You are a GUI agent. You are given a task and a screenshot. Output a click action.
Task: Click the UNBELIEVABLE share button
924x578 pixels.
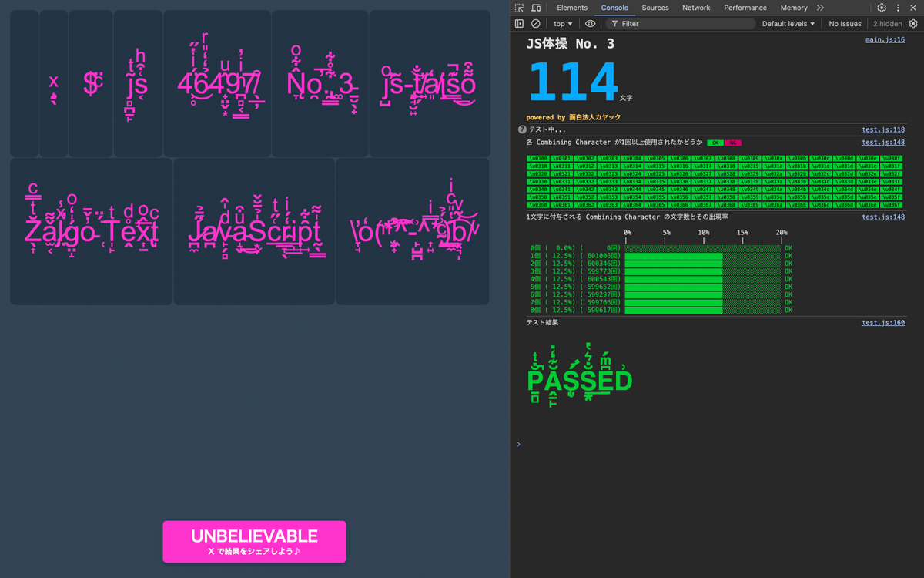pos(254,541)
